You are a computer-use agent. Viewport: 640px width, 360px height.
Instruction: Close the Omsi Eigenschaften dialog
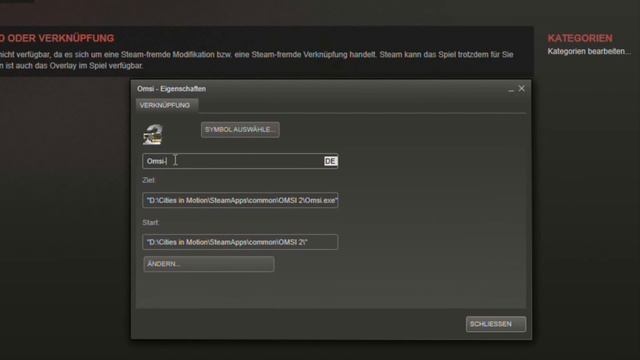tap(522, 89)
